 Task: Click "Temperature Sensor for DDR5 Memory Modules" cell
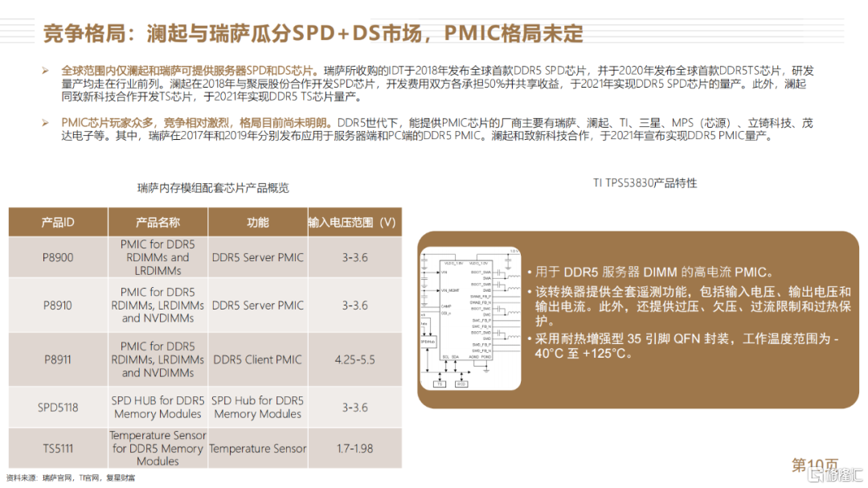pyautogui.click(x=158, y=448)
